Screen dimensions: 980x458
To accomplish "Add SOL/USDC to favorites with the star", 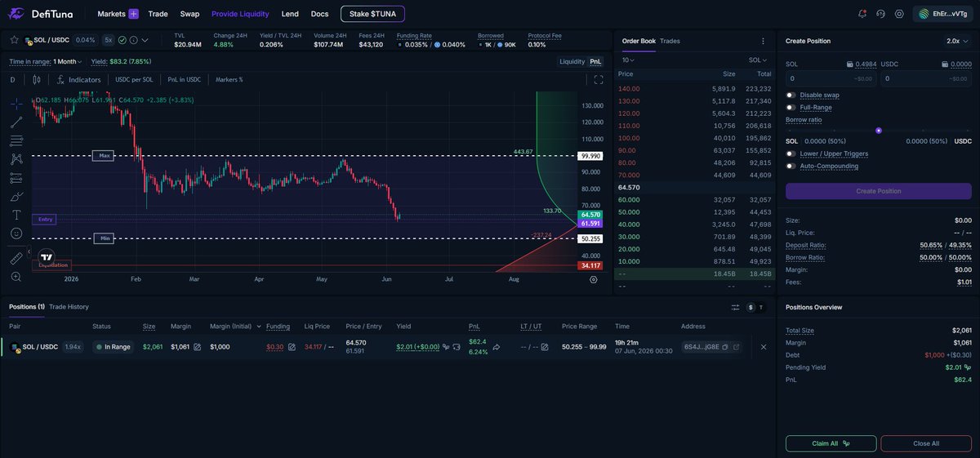I will [14, 40].
